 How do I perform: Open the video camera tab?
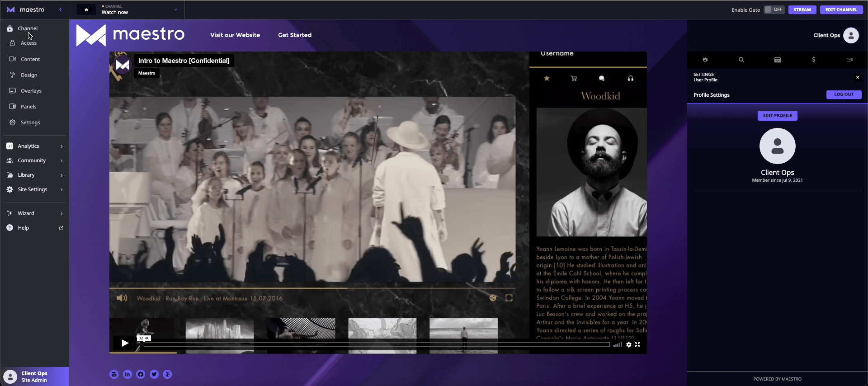pyautogui.click(x=850, y=60)
